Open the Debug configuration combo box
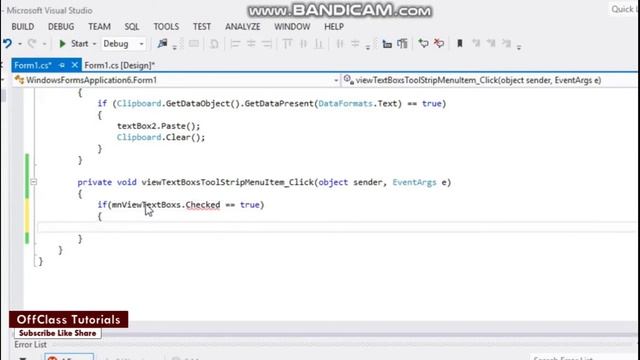This screenshot has width=640, height=360. point(123,44)
